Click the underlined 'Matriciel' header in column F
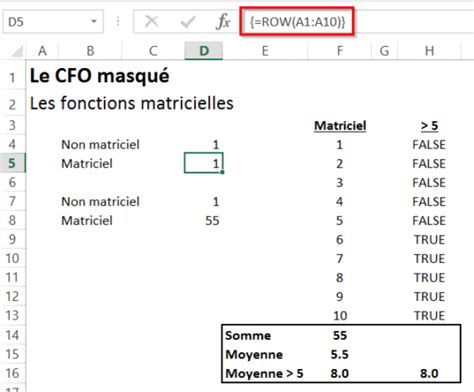 340,126
